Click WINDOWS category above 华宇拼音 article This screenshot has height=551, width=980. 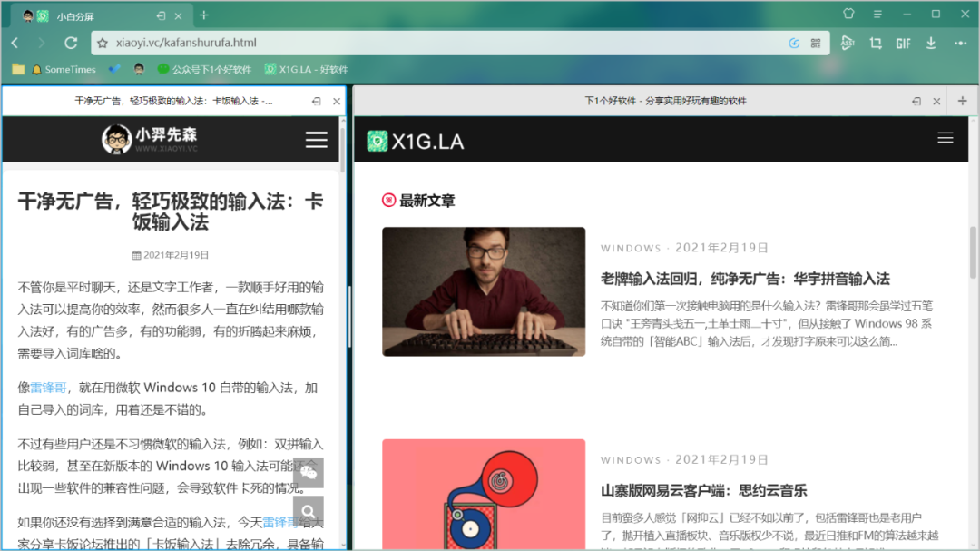pos(631,249)
